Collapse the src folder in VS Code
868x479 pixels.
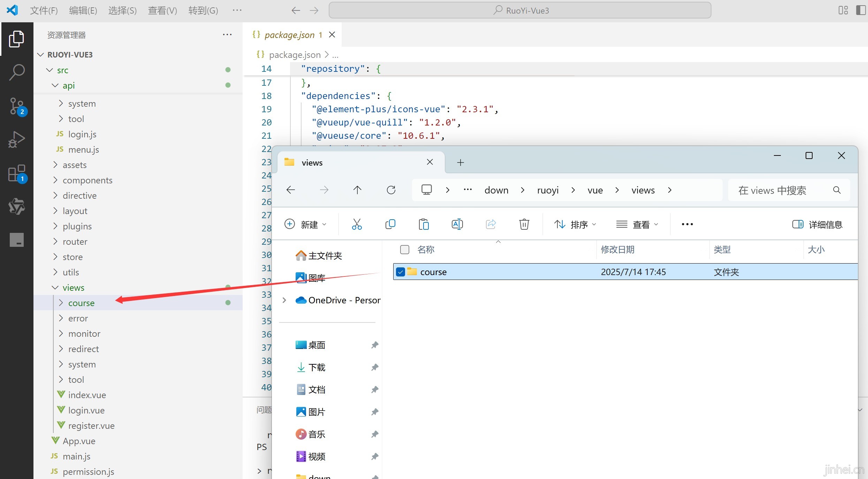[x=50, y=70]
